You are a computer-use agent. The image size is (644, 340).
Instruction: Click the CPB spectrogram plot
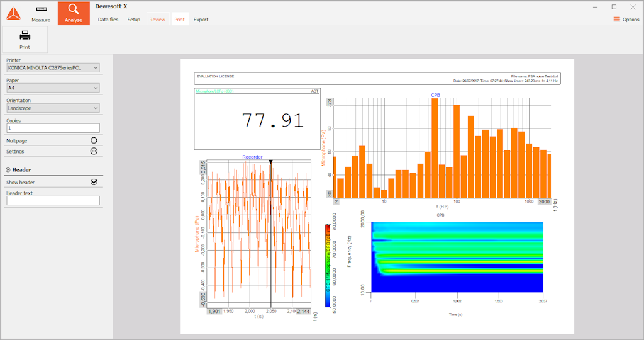pos(457,257)
